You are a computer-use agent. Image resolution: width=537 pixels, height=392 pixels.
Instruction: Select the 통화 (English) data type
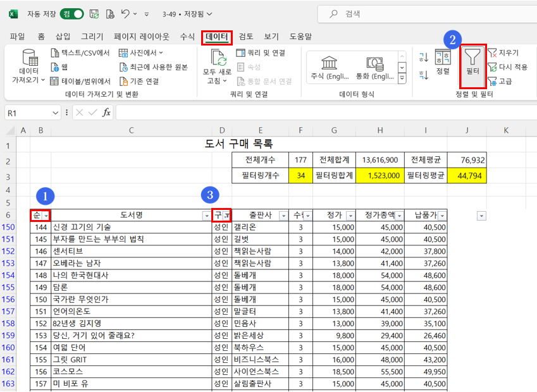[x=375, y=68]
